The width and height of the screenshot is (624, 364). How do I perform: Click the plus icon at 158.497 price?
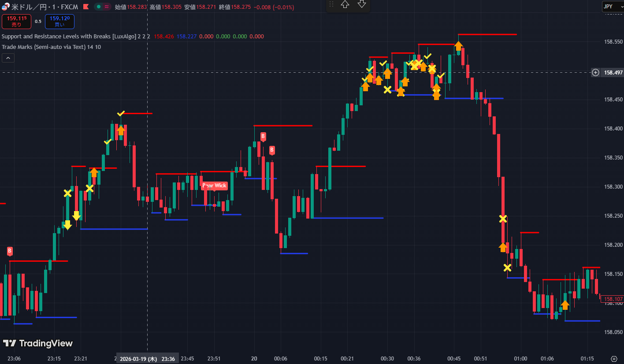[595, 72]
